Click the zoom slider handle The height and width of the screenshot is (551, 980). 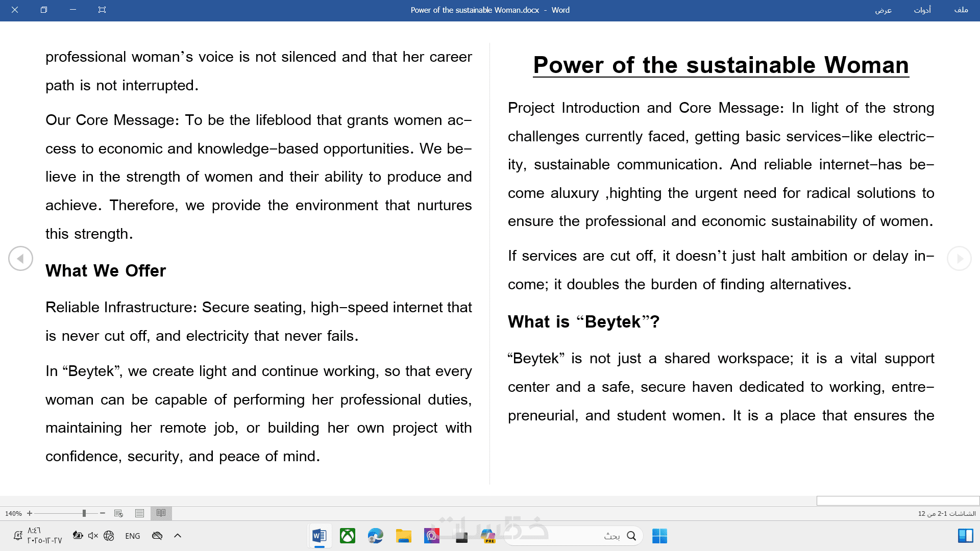point(84,513)
